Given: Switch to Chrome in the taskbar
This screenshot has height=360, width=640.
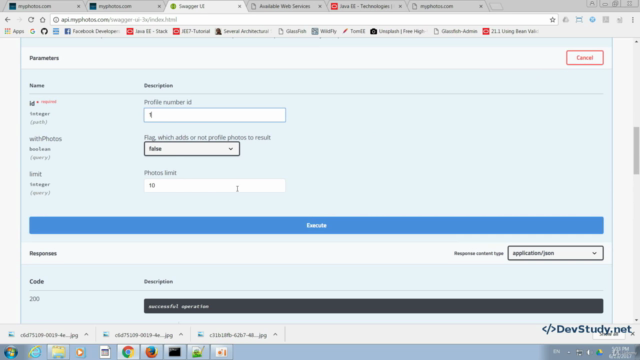Looking at the screenshot, I should [x=128, y=352].
